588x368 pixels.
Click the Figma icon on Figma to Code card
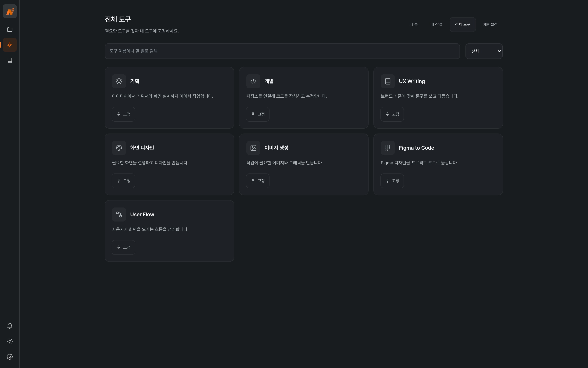tap(388, 148)
